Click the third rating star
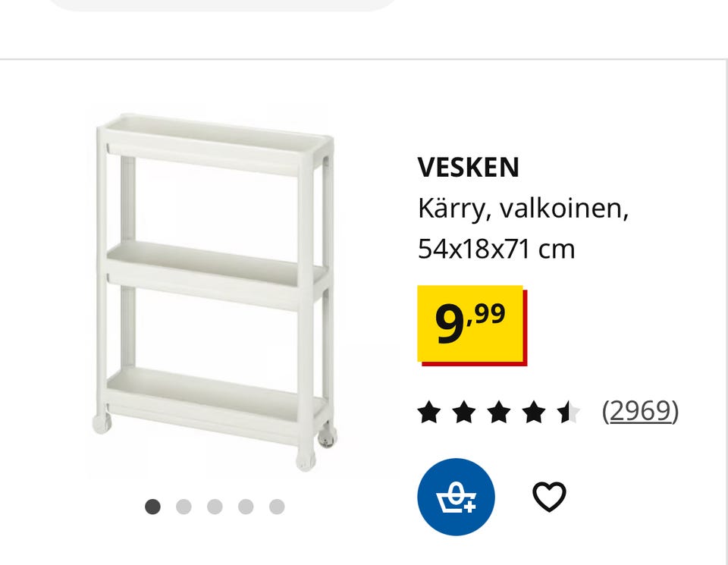Image resolution: width=728 pixels, height=565 pixels. coord(499,413)
